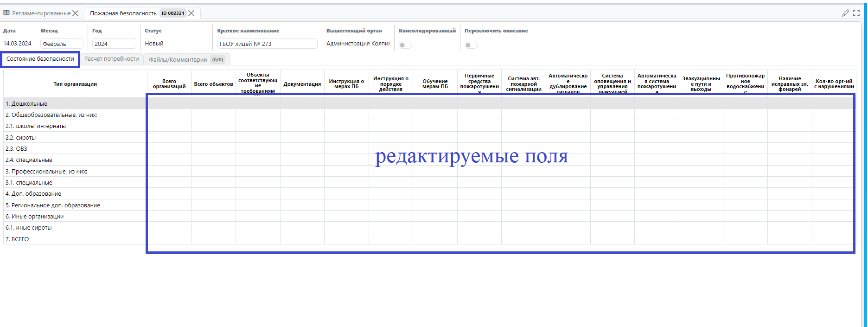868x327 pixels.
Task: Switch to the Расчет потребности tab
Action: 111,59
